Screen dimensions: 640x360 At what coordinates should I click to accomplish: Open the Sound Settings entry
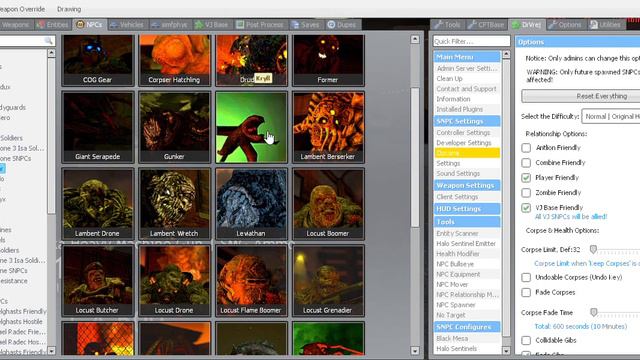point(467,173)
